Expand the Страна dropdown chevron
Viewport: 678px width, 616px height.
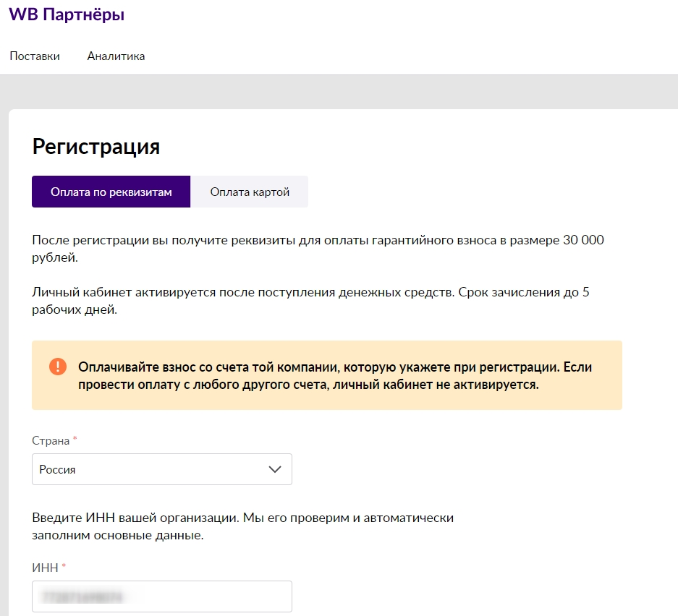click(x=275, y=469)
